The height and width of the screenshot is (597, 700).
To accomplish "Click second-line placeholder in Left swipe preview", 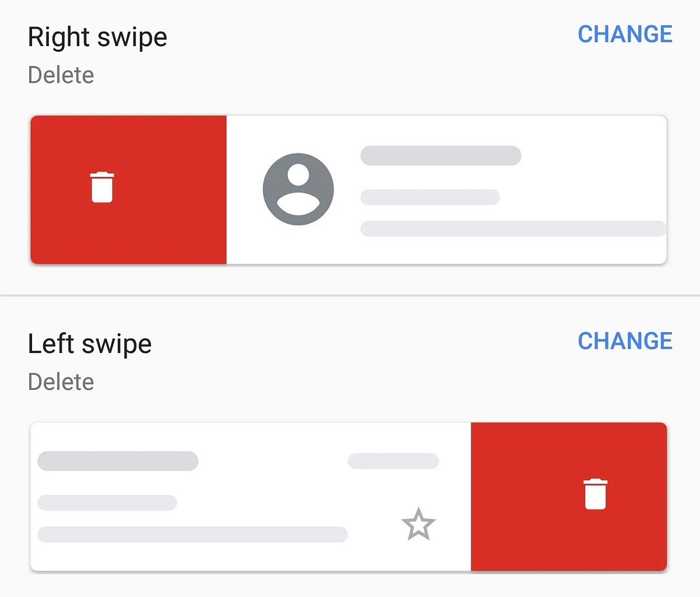I will tap(107, 502).
